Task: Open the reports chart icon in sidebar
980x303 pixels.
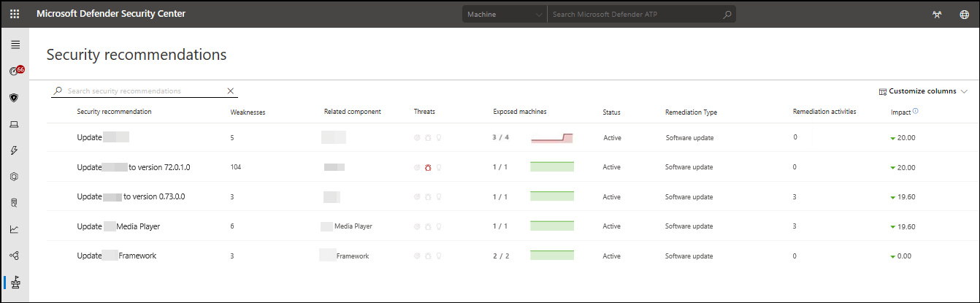Action: tap(14, 229)
